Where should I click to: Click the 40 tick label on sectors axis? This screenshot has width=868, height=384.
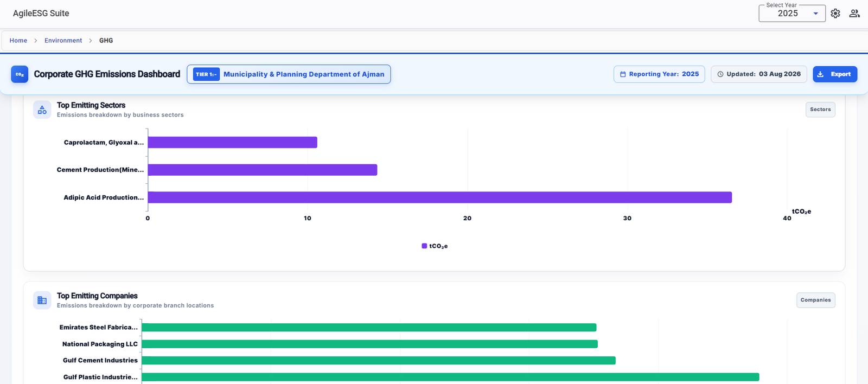click(787, 219)
